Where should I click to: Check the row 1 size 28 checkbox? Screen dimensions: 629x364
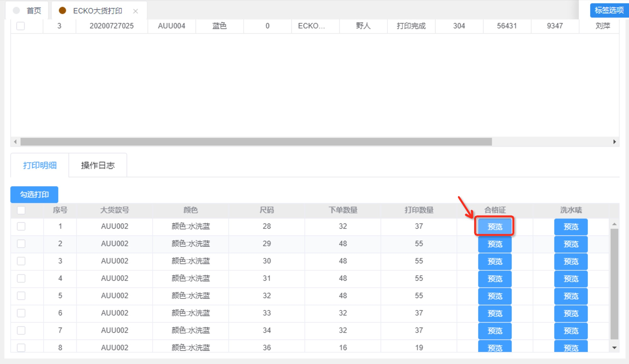[x=21, y=226]
